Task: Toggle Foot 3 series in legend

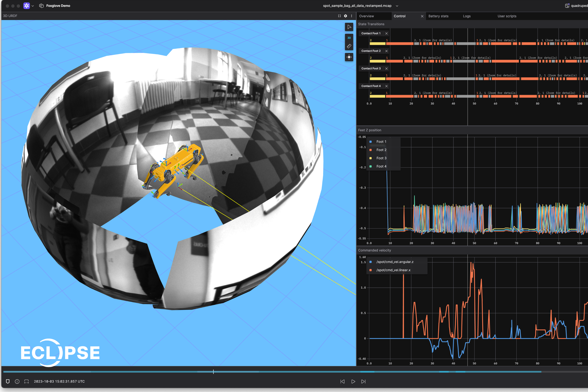Action: (381, 158)
